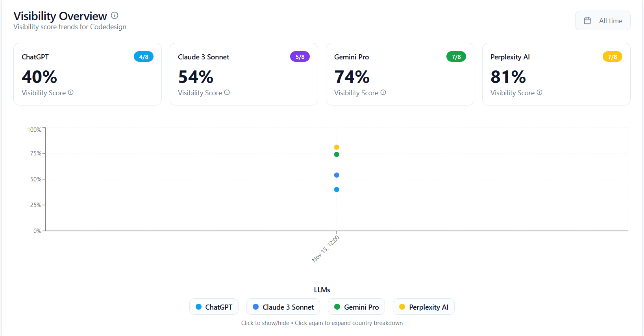Toggle ChatGPT series in chart legend

[x=214, y=307]
